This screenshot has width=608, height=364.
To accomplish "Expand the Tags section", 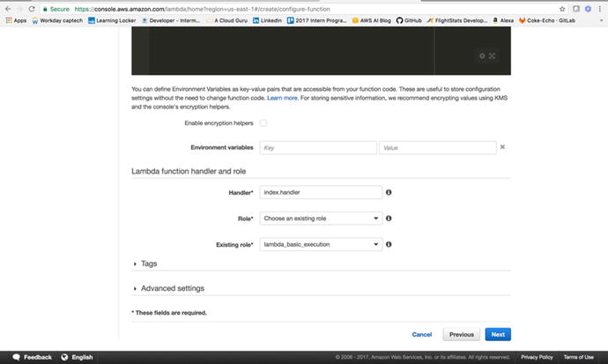I will point(145,264).
